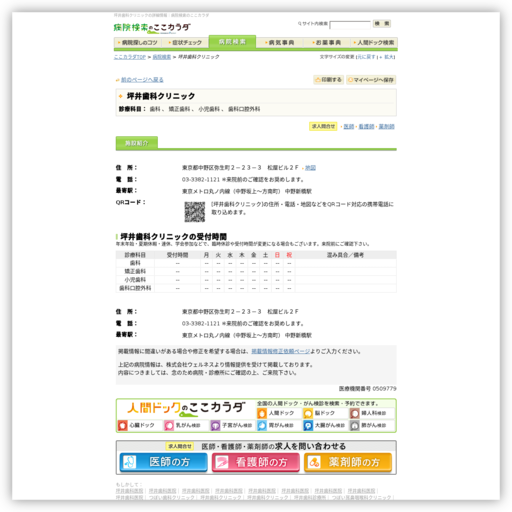Reset text size with 元に戻す link
This screenshot has height=512, width=512.
tap(367, 57)
